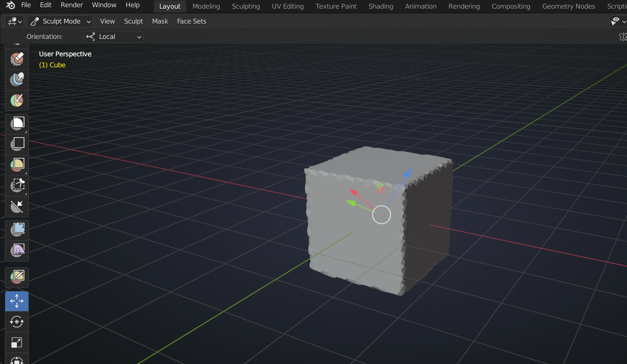Select the Move tool in toolbar
This screenshot has width=627, height=364.
tap(17, 301)
